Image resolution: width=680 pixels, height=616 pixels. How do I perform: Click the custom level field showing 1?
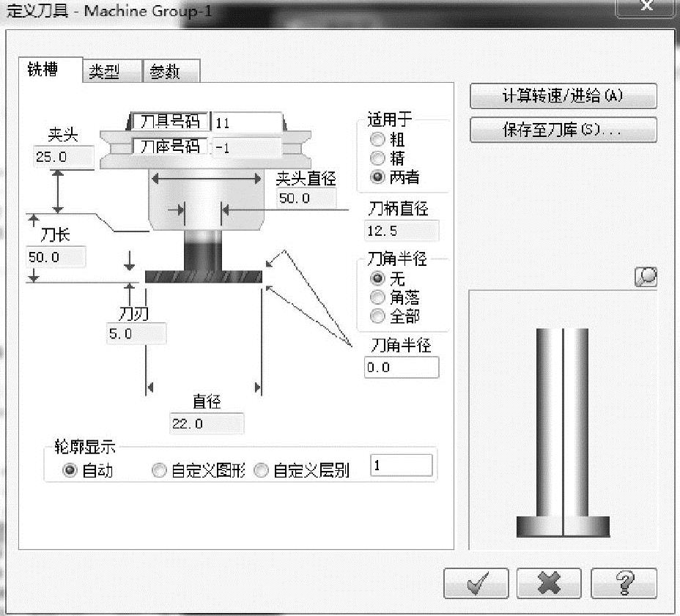pyautogui.click(x=401, y=466)
